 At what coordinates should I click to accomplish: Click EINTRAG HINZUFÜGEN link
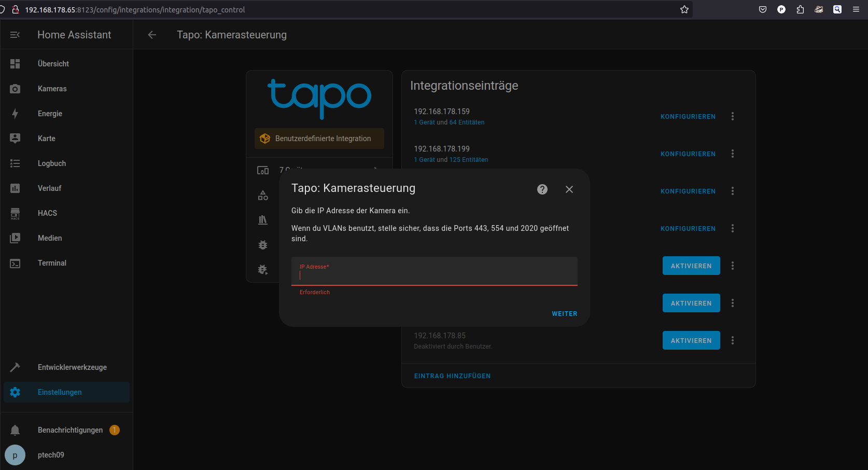(452, 376)
